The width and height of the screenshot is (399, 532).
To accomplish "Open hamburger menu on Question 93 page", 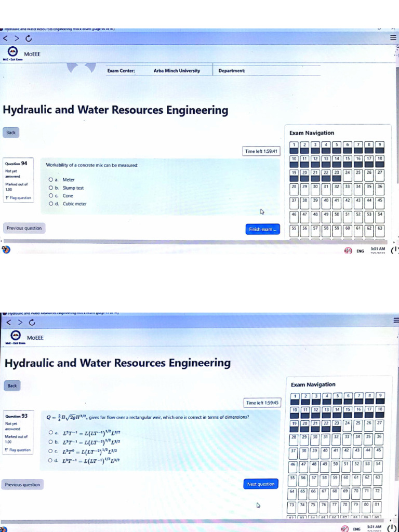I will 395,321.
